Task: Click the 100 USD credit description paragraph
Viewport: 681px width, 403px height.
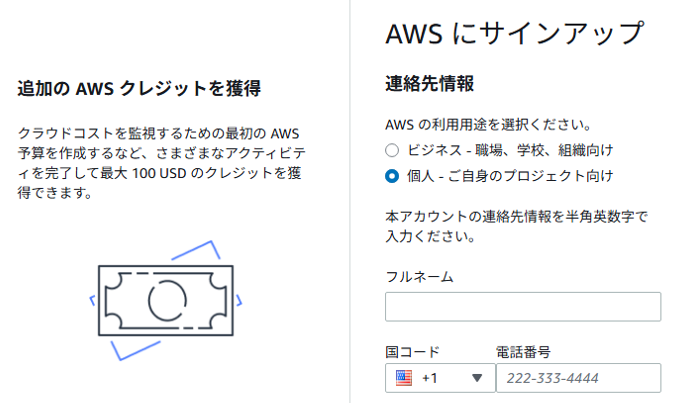Action: click(162, 163)
